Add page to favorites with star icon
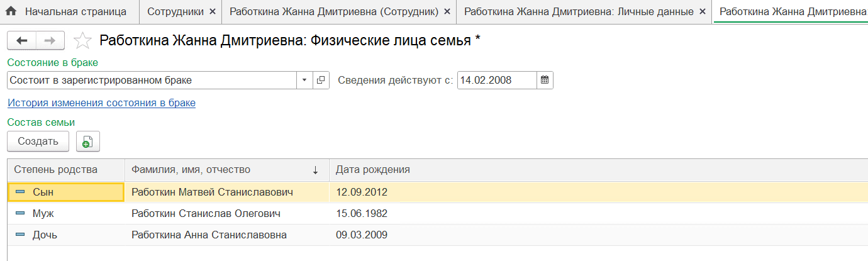This screenshot has height=261, width=868. tap(82, 41)
